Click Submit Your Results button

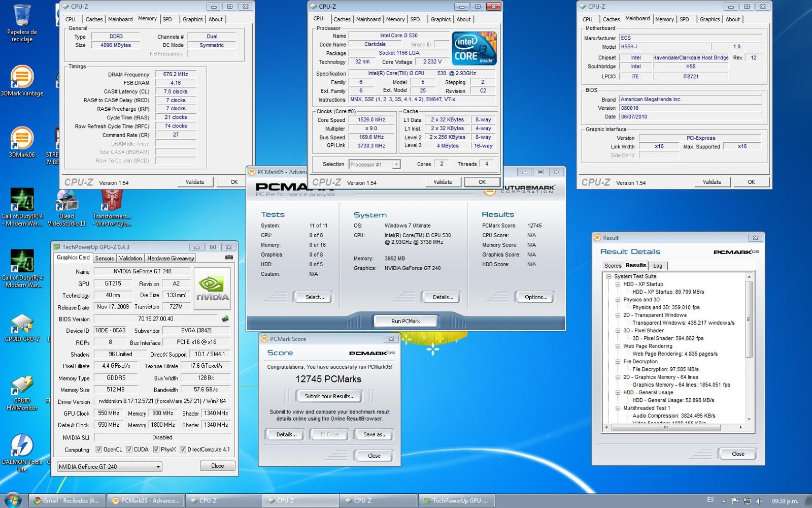329,396
